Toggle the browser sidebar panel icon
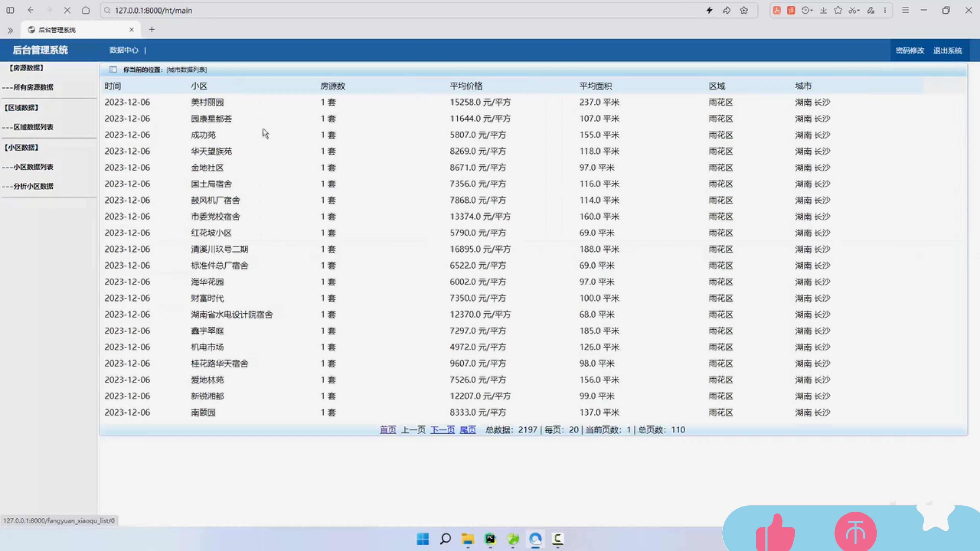The image size is (980, 551). coord(10,10)
